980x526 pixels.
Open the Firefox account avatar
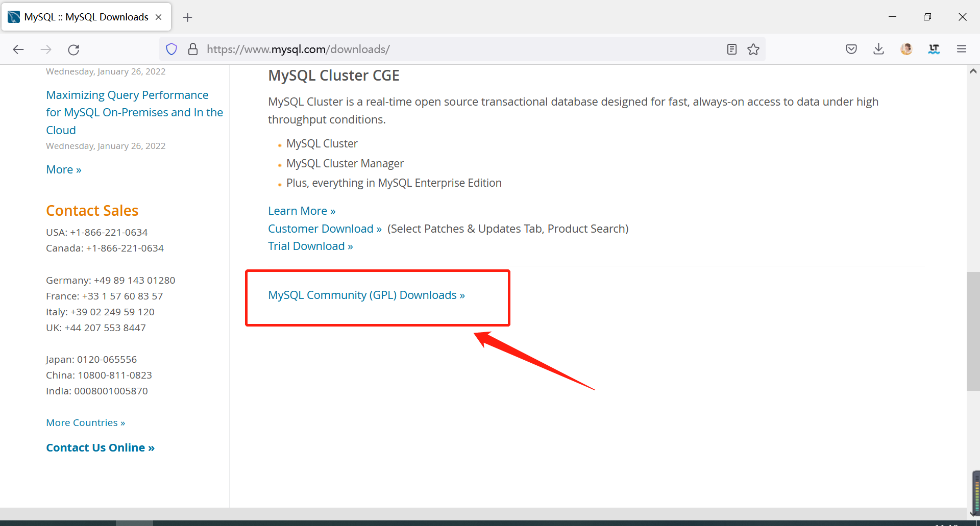click(906, 49)
